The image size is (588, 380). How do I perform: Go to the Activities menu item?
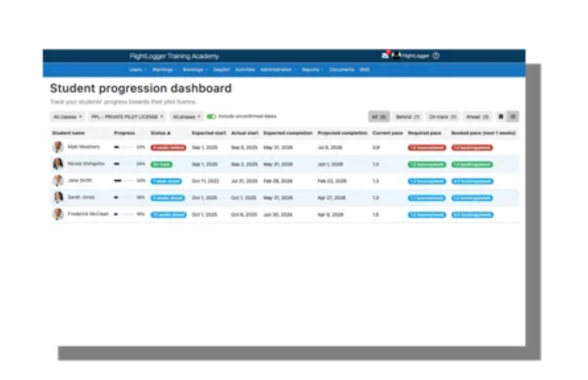tap(245, 70)
